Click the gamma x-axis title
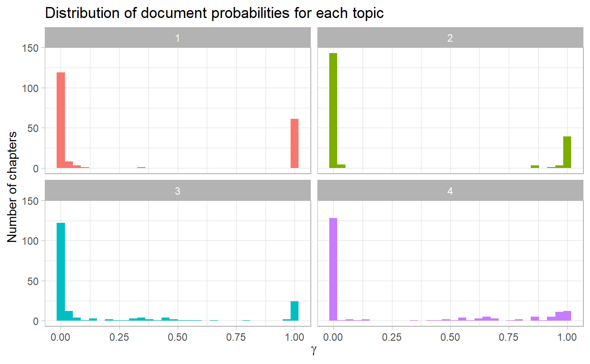590x364 pixels. pos(313,352)
